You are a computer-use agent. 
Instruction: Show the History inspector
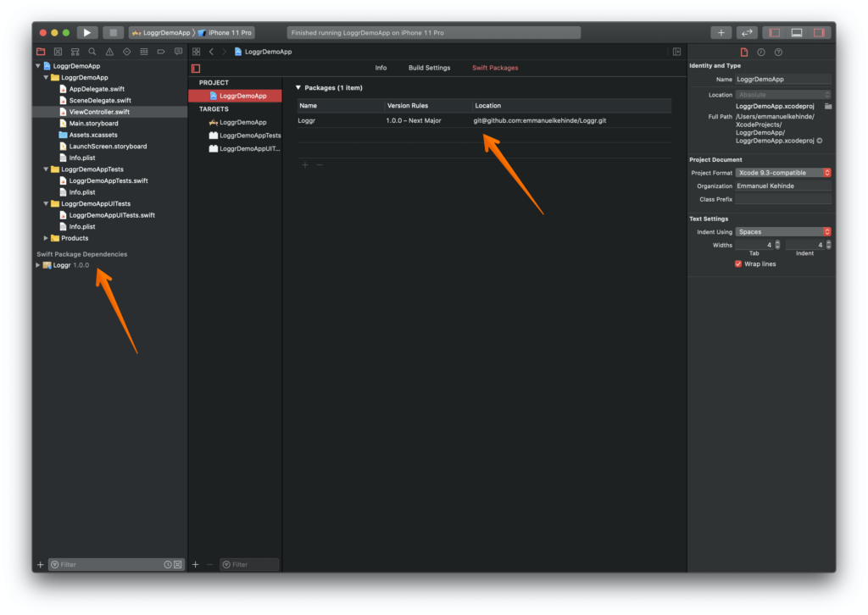(x=761, y=52)
